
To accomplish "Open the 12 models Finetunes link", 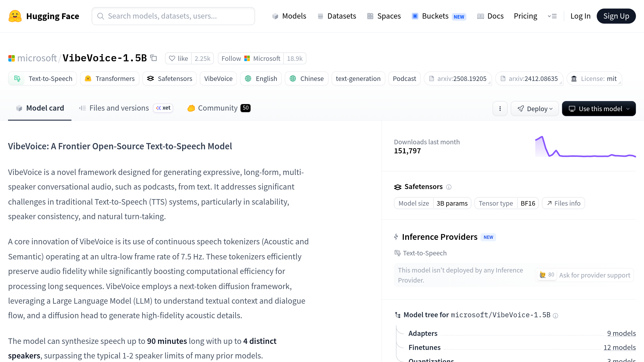I will [619, 347].
